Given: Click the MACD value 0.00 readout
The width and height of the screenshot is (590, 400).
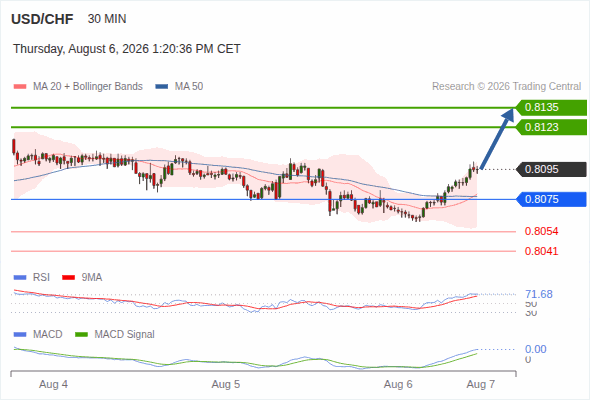Looking at the screenshot, I should (x=536, y=349).
